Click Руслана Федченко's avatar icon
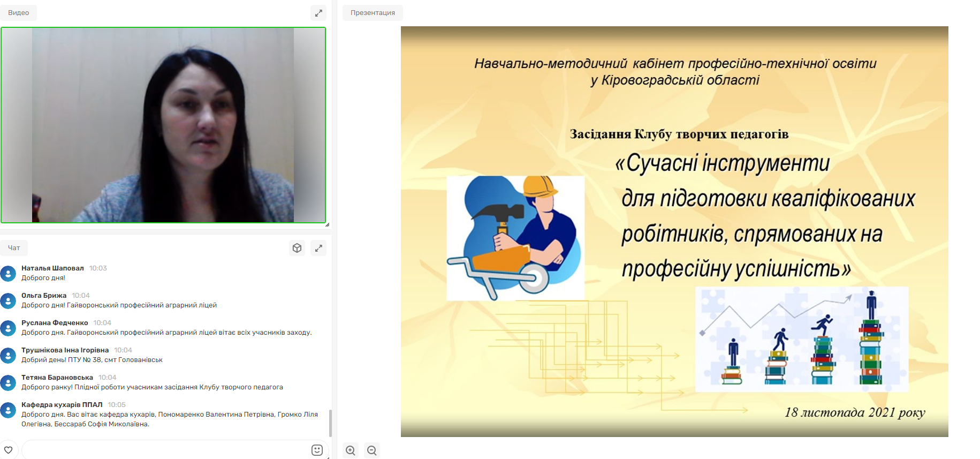The height and width of the screenshot is (459, 980). coord(8,328)
